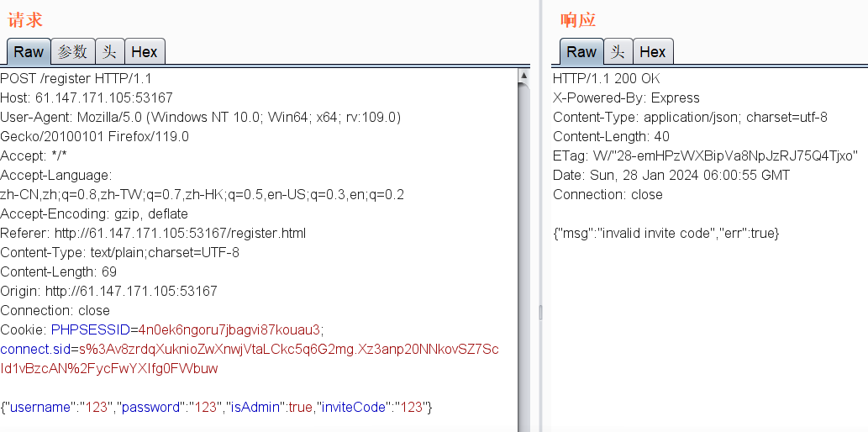Click the response Connection: close line

coord(608,194)
